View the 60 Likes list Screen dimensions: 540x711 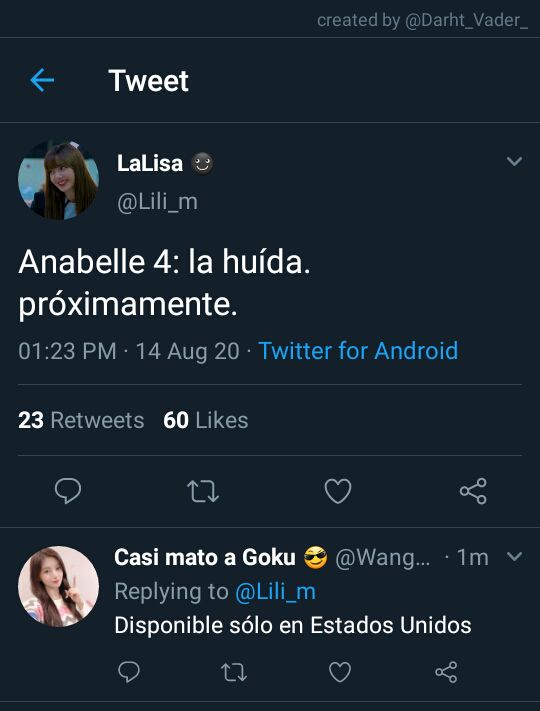click(206, 420)
